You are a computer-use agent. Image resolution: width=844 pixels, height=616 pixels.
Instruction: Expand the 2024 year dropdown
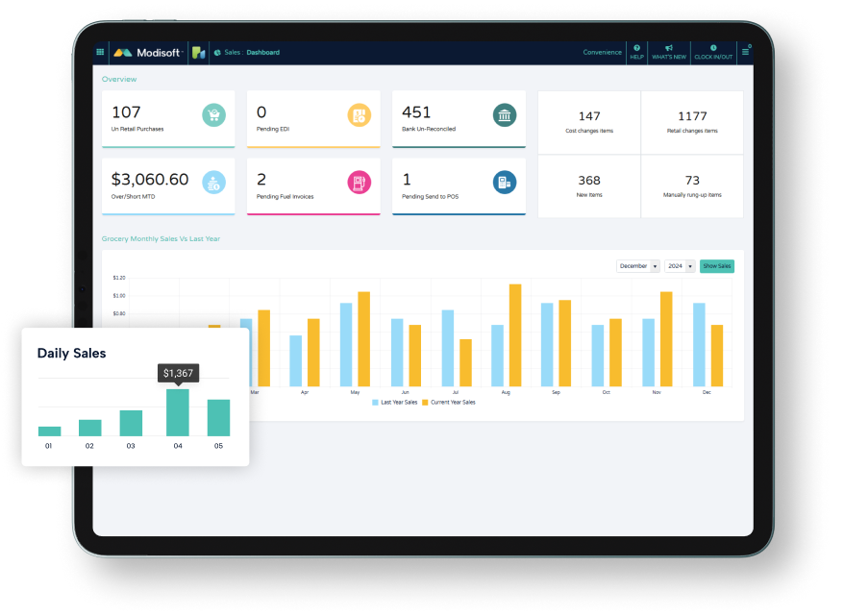point(679,266)
